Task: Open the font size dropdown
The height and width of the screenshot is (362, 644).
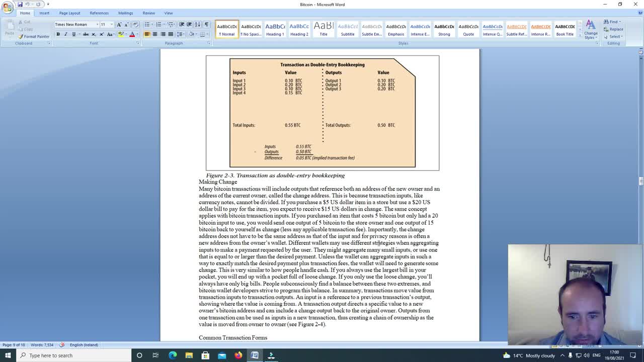Action: tap(112, 25)
